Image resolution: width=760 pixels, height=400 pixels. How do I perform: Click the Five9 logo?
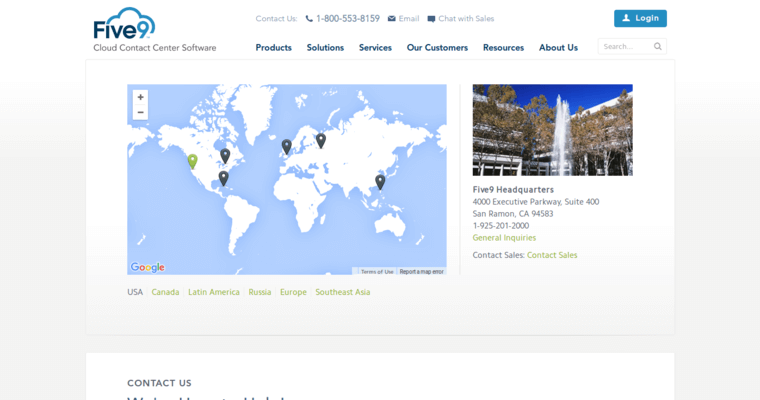[x=125, y=24]
